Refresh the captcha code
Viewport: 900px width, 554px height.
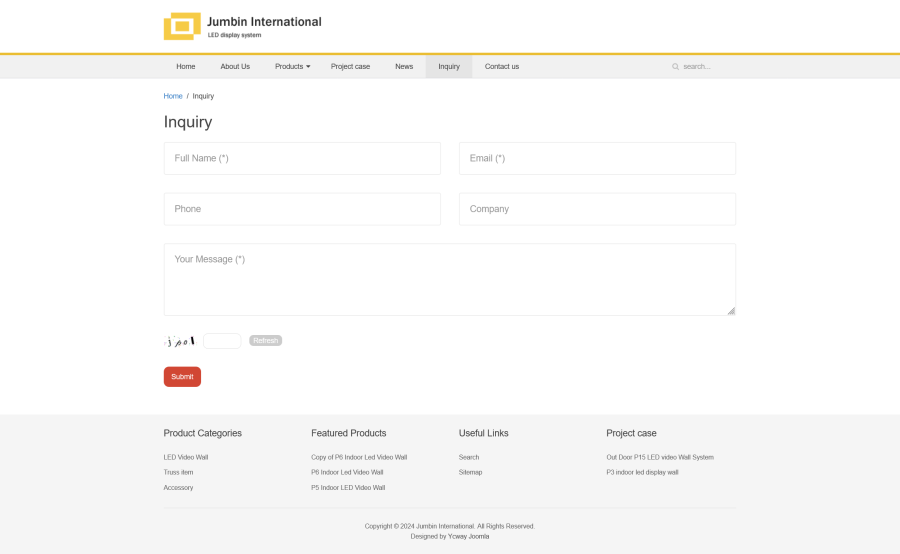coord(265,341)
